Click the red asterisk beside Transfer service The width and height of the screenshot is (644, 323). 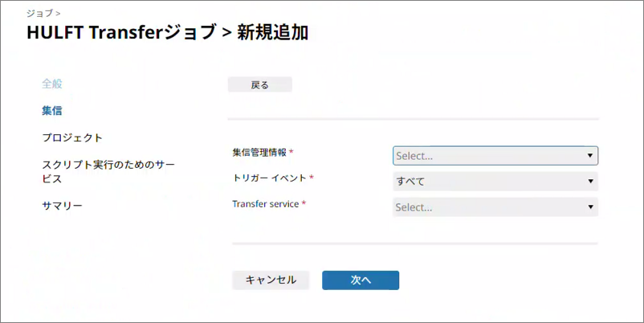pos(304,204)
